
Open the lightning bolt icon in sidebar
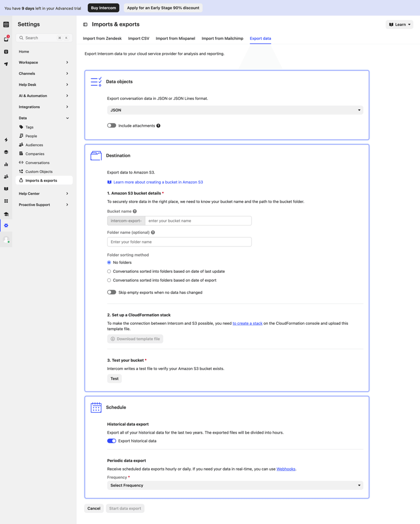click(x=6, y=140)
